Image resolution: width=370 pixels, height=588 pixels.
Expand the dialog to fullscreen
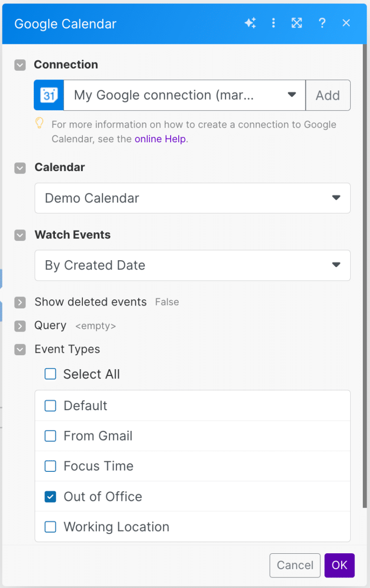[297, 23]
